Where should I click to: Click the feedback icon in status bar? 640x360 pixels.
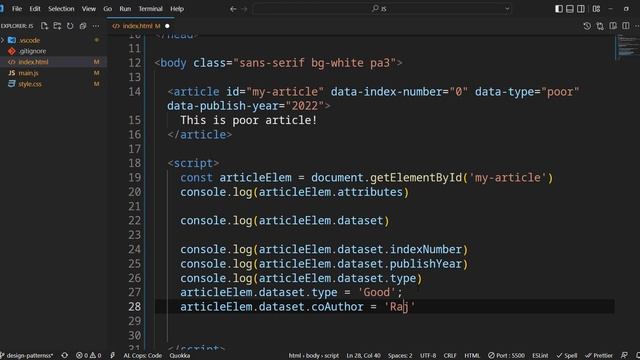click(x=624, y=356)
